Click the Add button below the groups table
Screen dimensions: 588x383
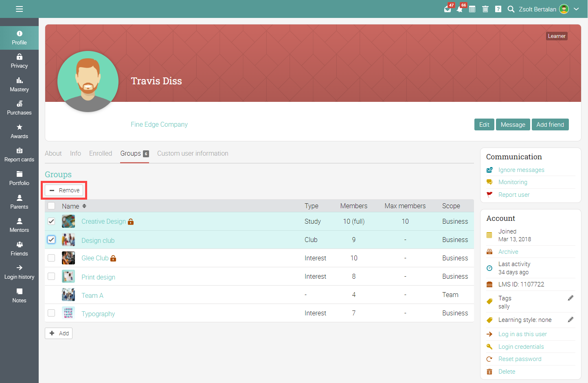click(59, 333)
